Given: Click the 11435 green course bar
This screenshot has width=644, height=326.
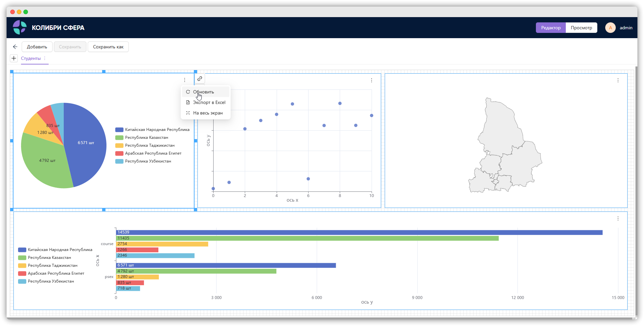Looking at the screenshot, I should [307, 238].
